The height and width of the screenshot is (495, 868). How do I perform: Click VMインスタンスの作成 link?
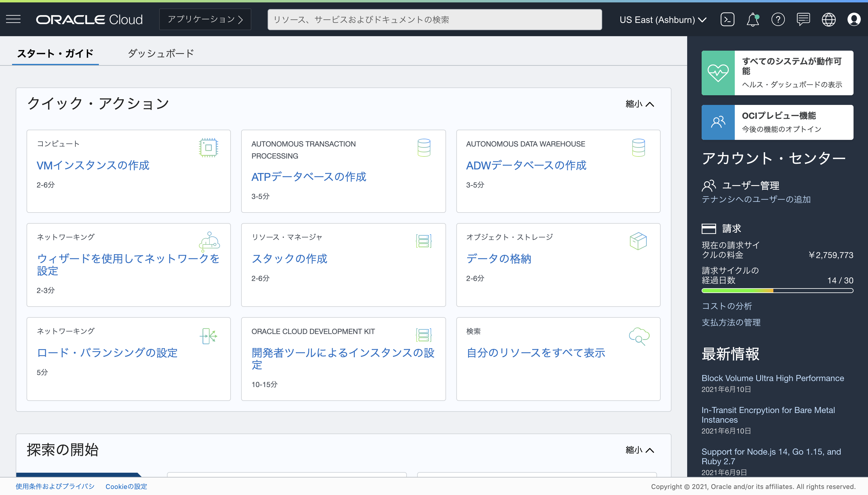93,165
